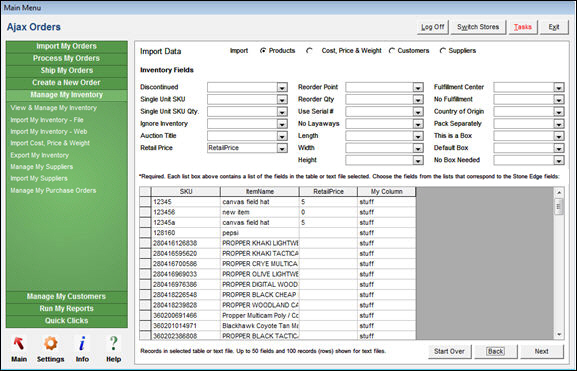Open the Reorder Point dropdown
Viewport: 577px width, 371px height.
coord(418,87)
